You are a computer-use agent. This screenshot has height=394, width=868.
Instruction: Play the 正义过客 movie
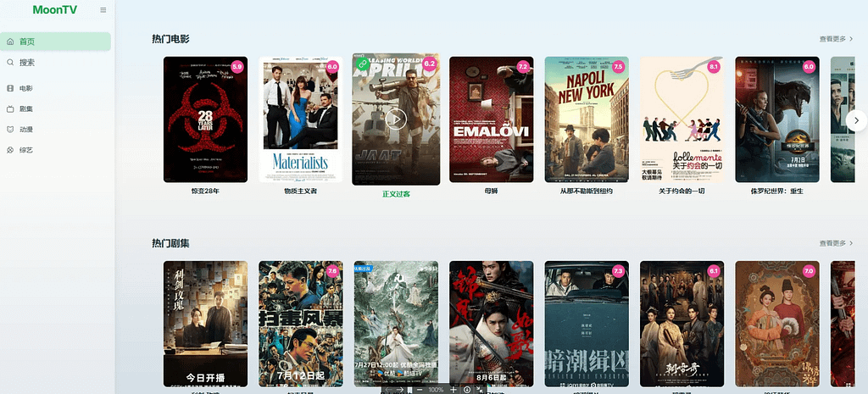coord(396,119)
